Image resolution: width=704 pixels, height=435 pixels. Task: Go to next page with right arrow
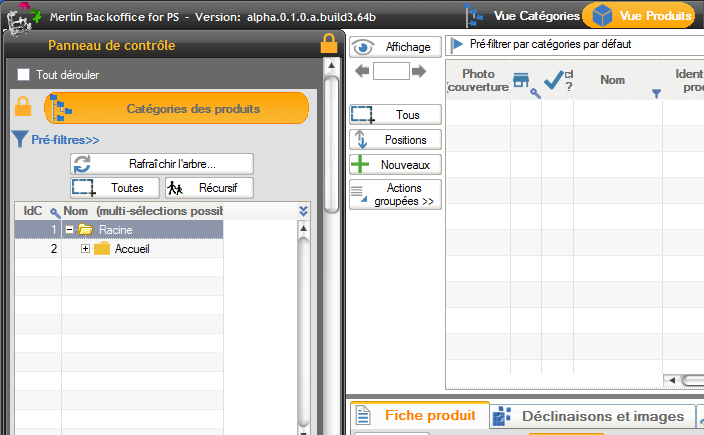coord(419,71)
